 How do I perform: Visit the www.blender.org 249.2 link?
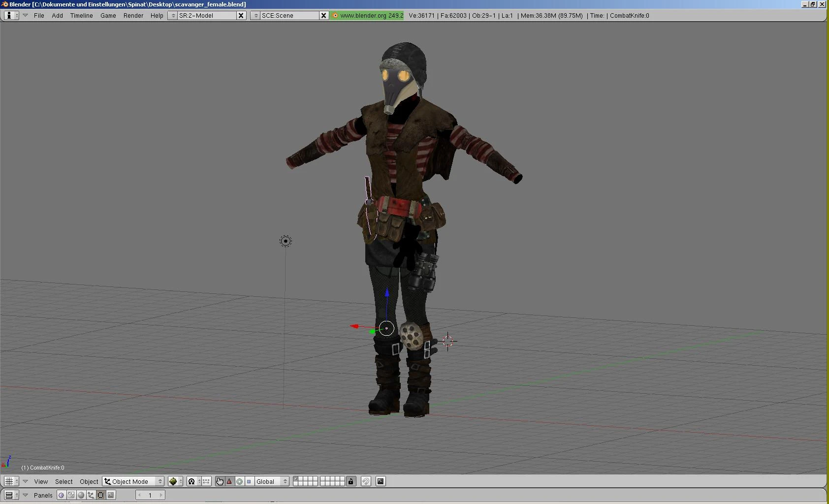click(x=367, y=15)
